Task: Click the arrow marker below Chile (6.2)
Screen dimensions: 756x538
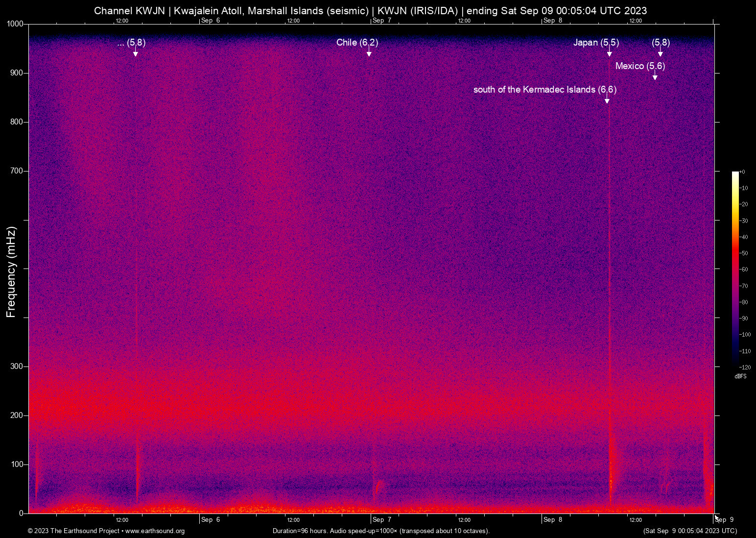Action: tap(369, 53)
